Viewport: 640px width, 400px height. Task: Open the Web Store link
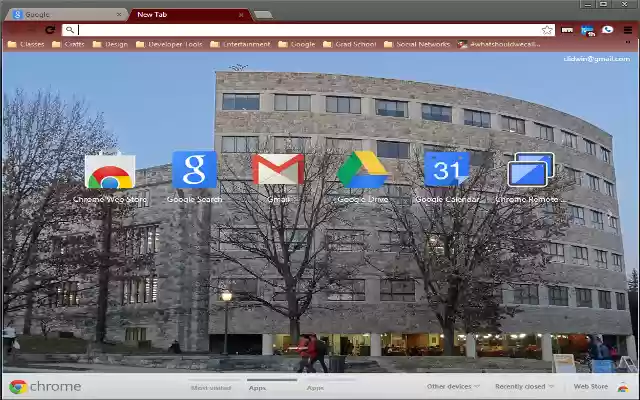point(591,386)
